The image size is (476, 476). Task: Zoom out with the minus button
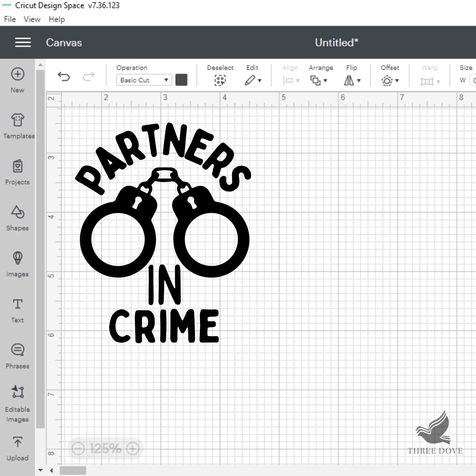78,448
